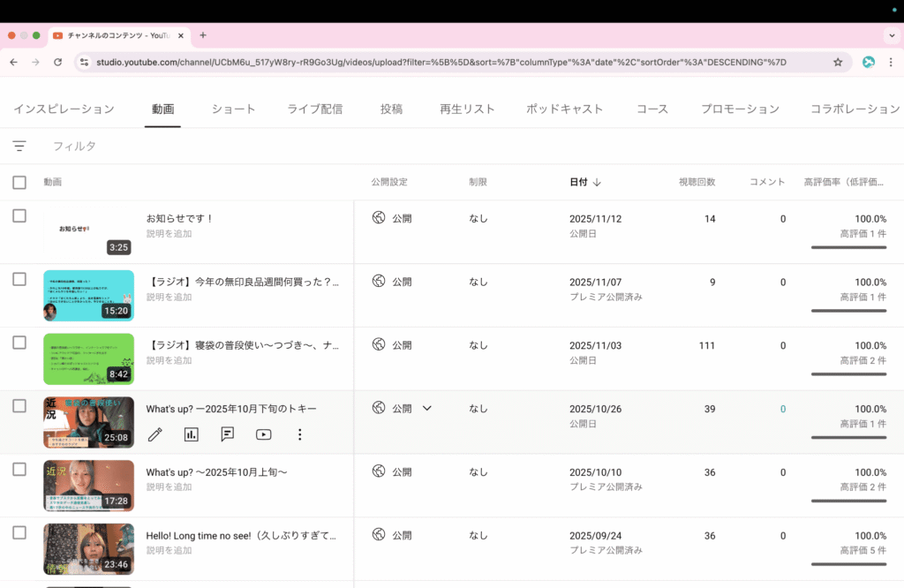Open analytics icon for hovered video row
This screenshot has height=588, width=904.
tap(192, 434)
